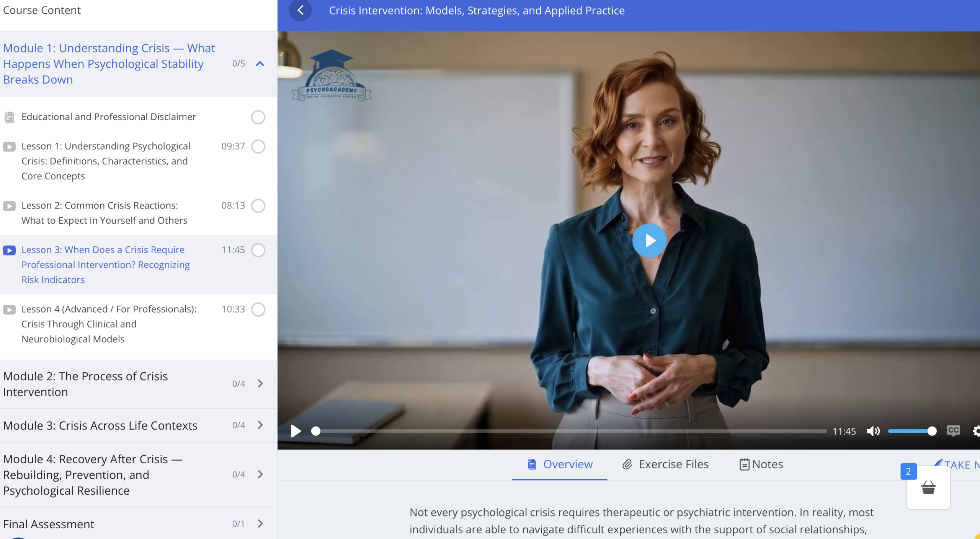
Task: Click the PsychoAcademy logo on the video
Action: (x=332, y=76)
